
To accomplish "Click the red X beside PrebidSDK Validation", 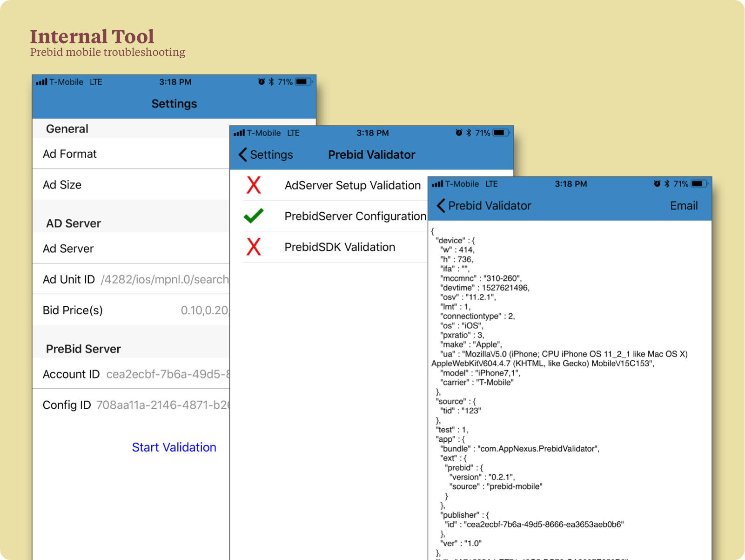I will (x=254, y=247).
